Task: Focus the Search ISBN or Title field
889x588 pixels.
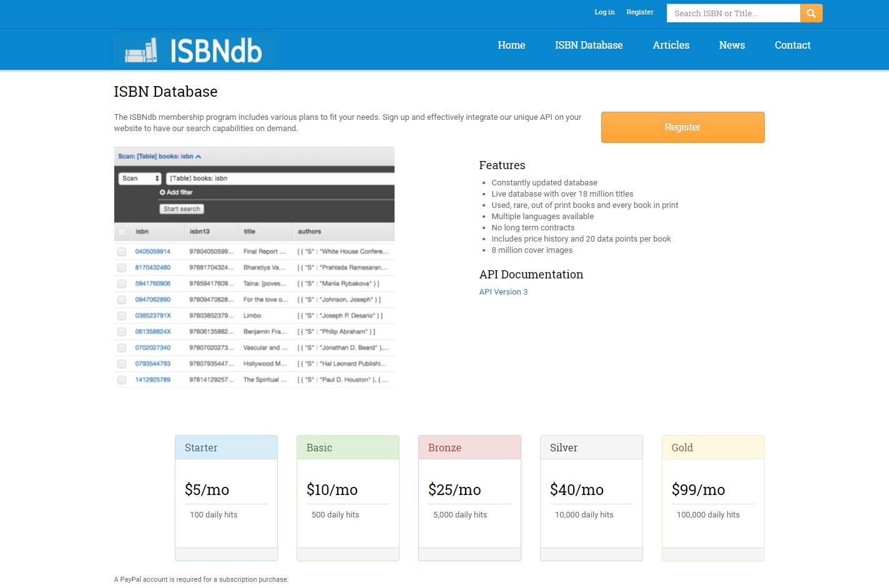Action: (x=734, y=13)
